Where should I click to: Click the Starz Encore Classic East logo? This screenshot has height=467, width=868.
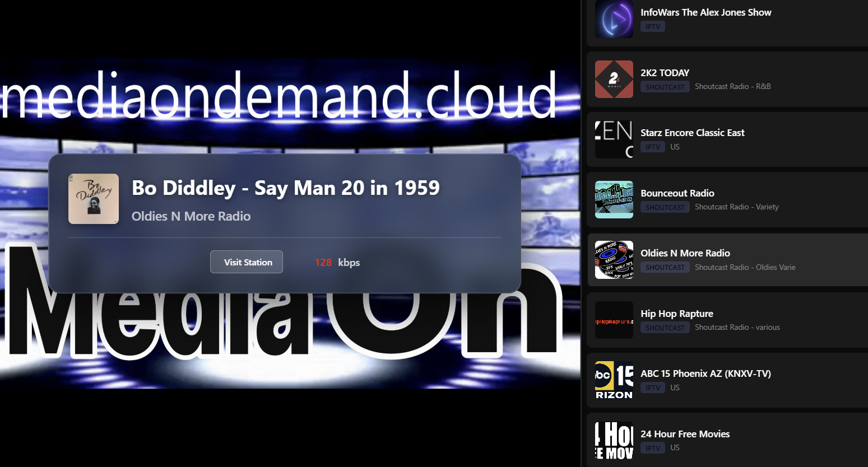(614, 139)
